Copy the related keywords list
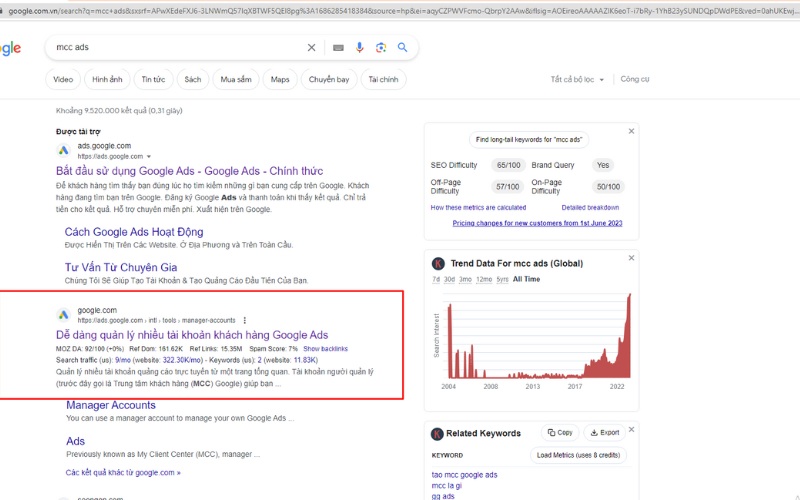 [560, 433]
